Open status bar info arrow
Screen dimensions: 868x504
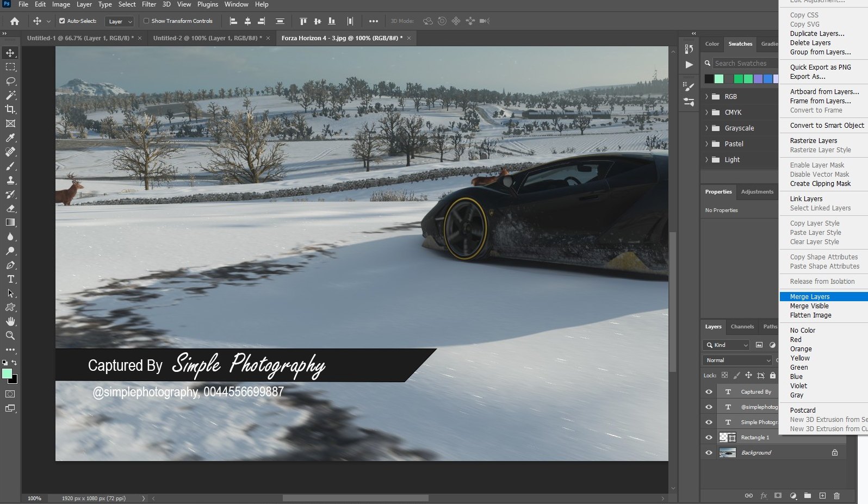point(144,498)
